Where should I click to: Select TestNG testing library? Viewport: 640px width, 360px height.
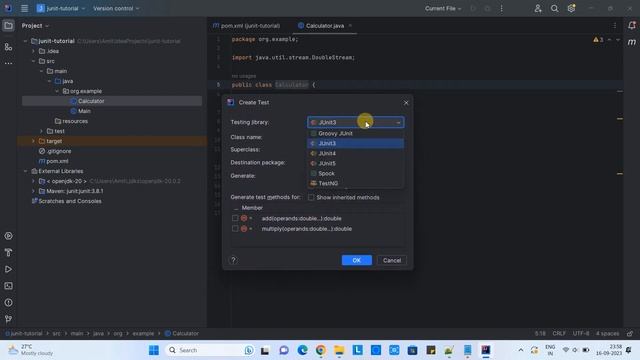[x=356, y=183]
